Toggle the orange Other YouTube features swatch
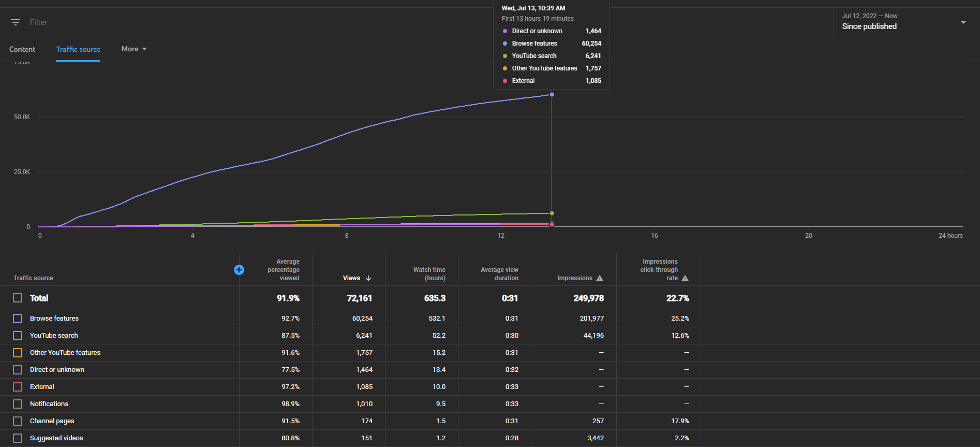This screenshot has height=447, width=980. [18, 353]
